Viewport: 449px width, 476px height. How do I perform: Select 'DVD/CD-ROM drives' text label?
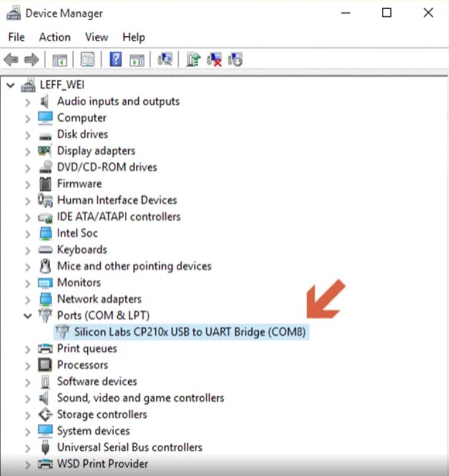click(107, 167)
